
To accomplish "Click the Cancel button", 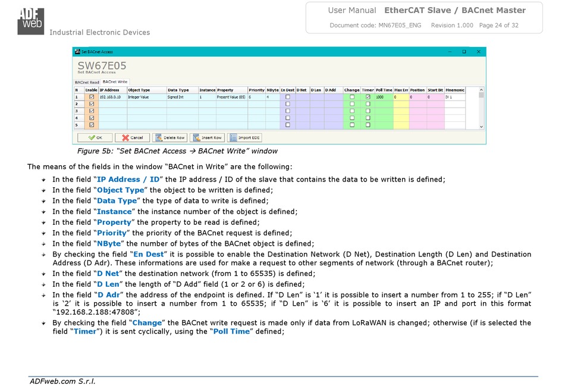I will click(132, 137).
